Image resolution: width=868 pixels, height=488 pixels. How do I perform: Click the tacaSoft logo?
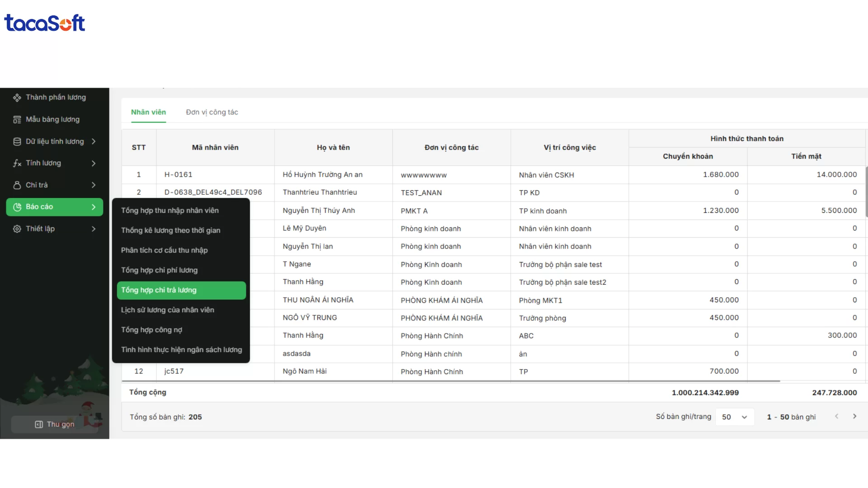pos(44,23)
